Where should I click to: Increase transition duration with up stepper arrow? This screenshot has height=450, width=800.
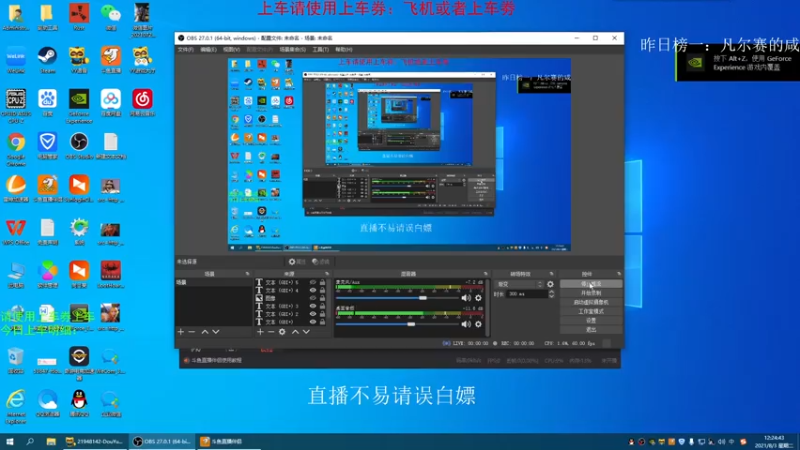click(551, 292)
